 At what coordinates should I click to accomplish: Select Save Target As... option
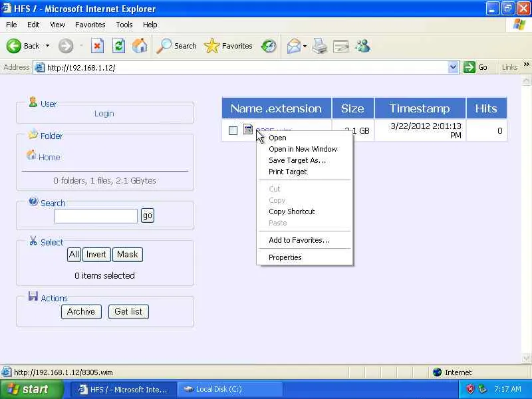[x=305, y=160]
